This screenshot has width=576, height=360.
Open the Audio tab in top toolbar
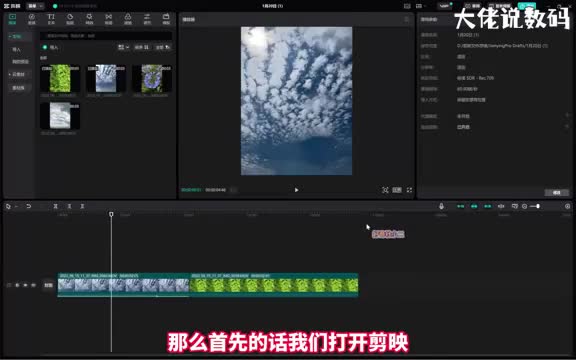click(x=32, y=19)
